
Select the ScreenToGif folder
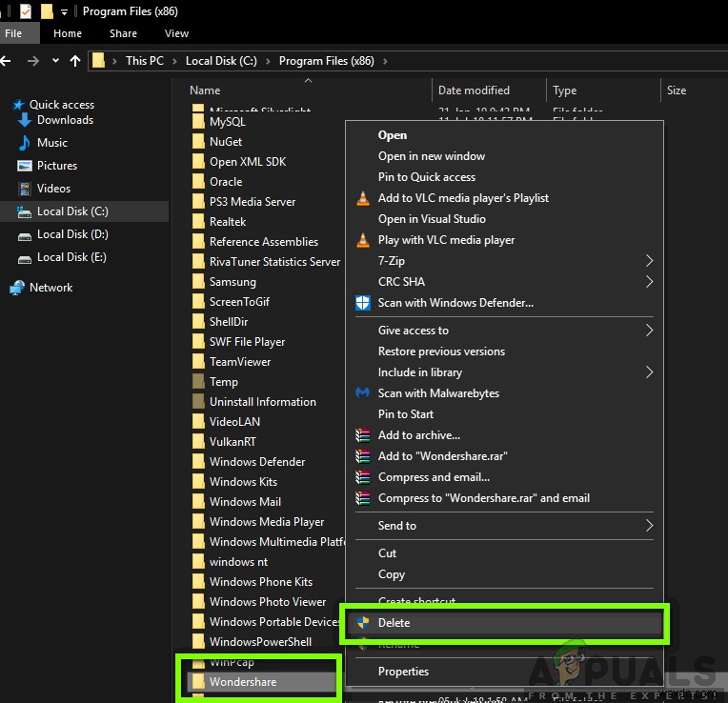[239, 302]
